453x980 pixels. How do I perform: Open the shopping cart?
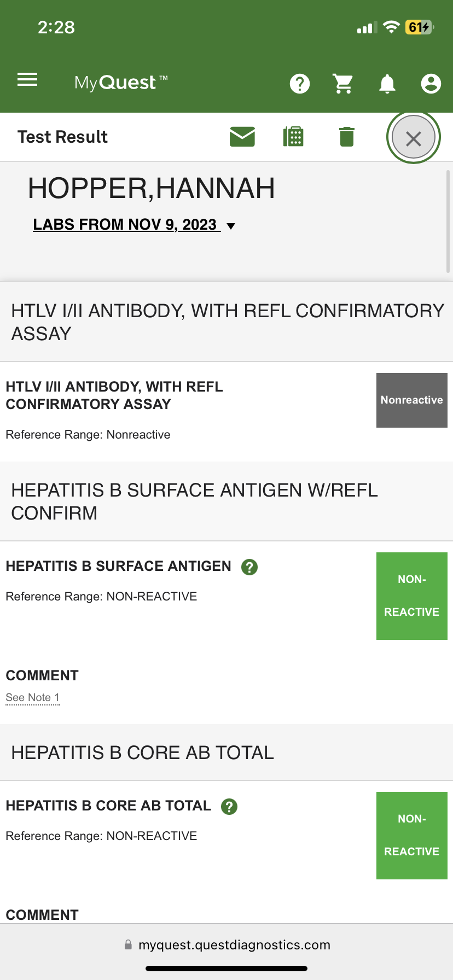click(x=343, y=84)
